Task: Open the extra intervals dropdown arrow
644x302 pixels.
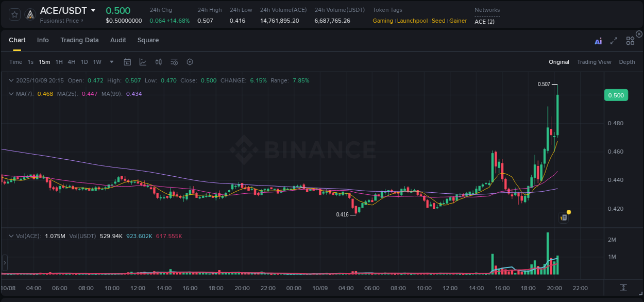Action: point(111,62)
